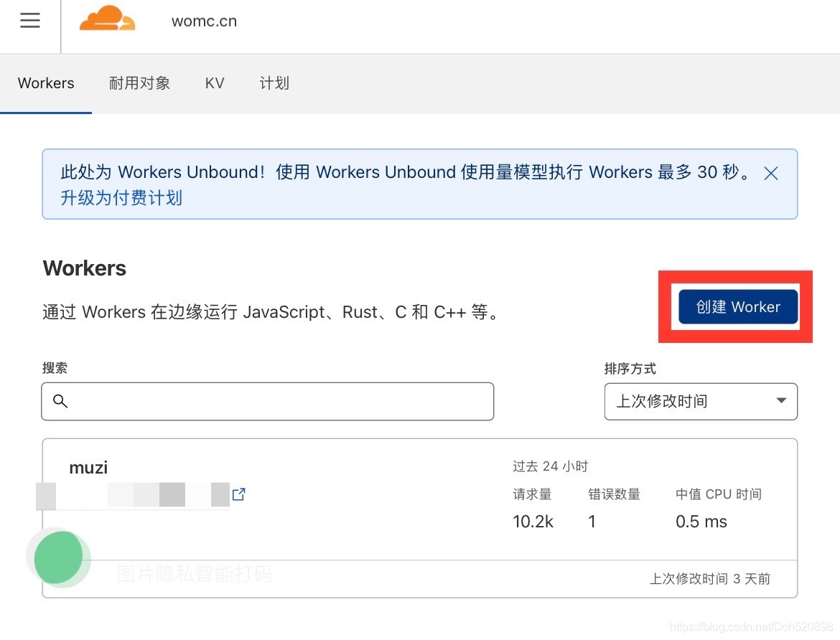Open the 升级为付费计划 link

click(121, 197)
